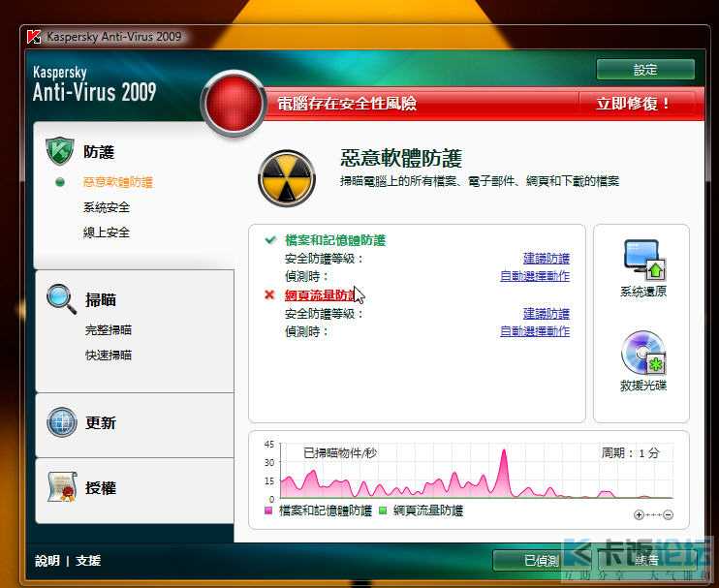Click the green shield protection icon
The width and height of the screenshot is (719, 588).
(x=60, y=150)
